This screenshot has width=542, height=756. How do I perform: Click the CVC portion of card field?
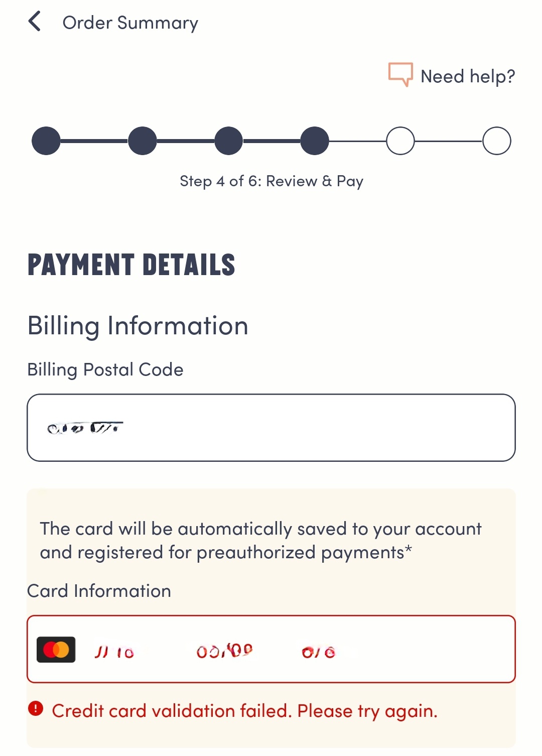319,652
